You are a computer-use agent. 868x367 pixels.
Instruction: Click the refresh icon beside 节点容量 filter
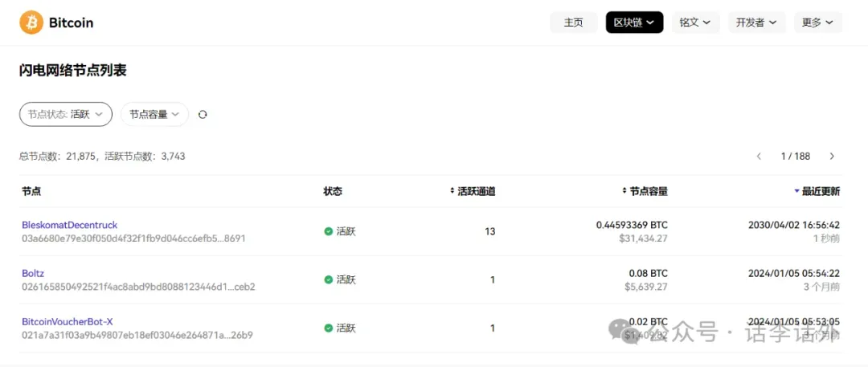pos(203,115)
